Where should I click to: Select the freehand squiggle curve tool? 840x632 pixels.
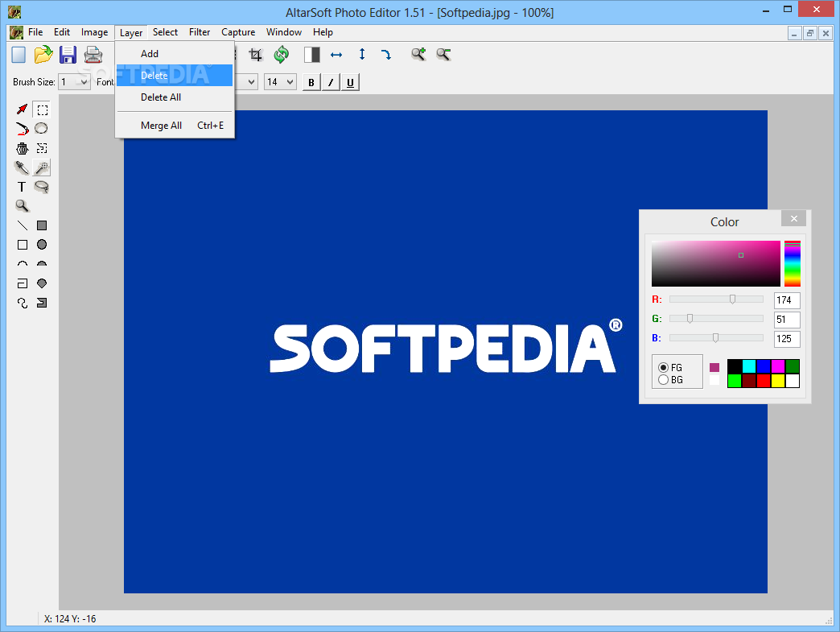point(22,303)
